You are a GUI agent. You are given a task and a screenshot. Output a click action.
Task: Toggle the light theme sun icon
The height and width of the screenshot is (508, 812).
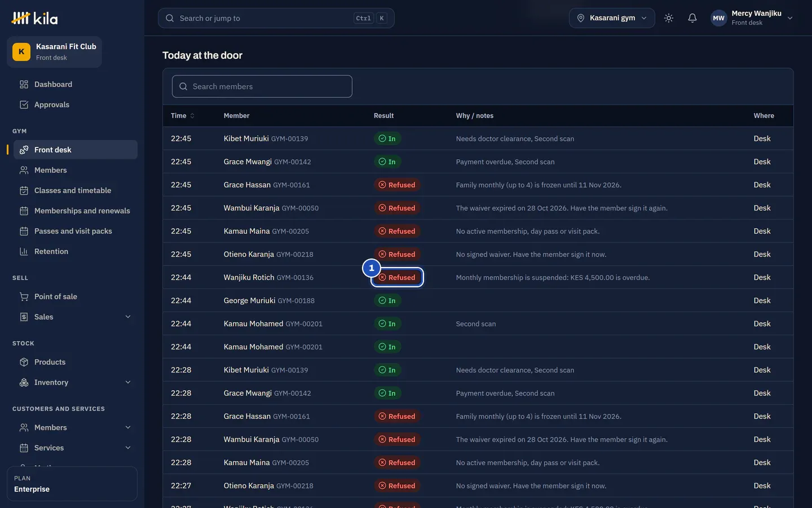669,18
